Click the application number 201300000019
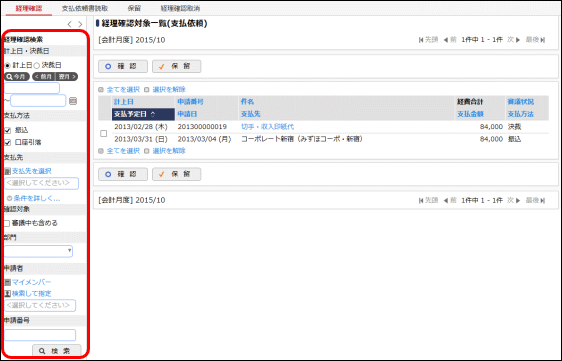Image resolution: width=562 pixels, height=361 pixels. pyautogui.click(x=202, y=127)
